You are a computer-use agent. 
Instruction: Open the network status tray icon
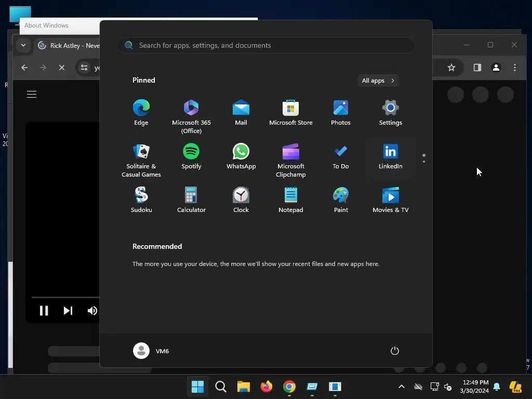click(434, 387)
